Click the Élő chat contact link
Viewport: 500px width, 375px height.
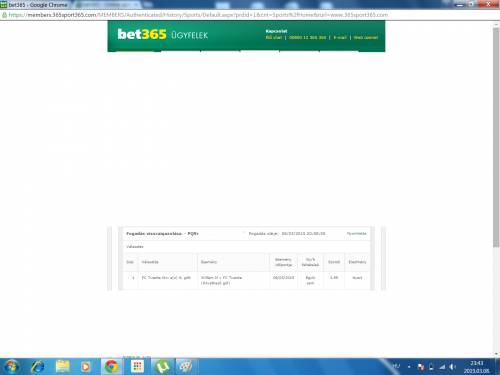click(274, 37)
